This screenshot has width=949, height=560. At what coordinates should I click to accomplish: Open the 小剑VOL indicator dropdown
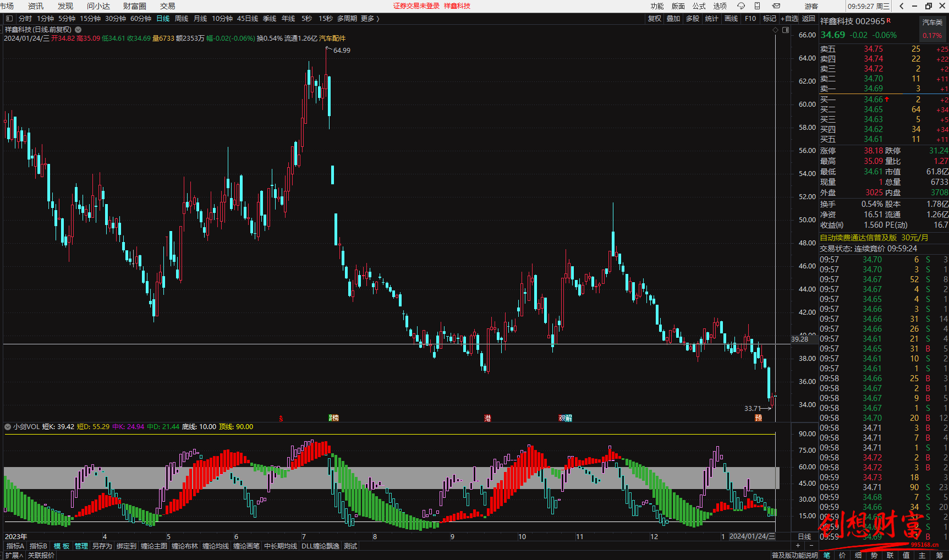coord(8,427)
